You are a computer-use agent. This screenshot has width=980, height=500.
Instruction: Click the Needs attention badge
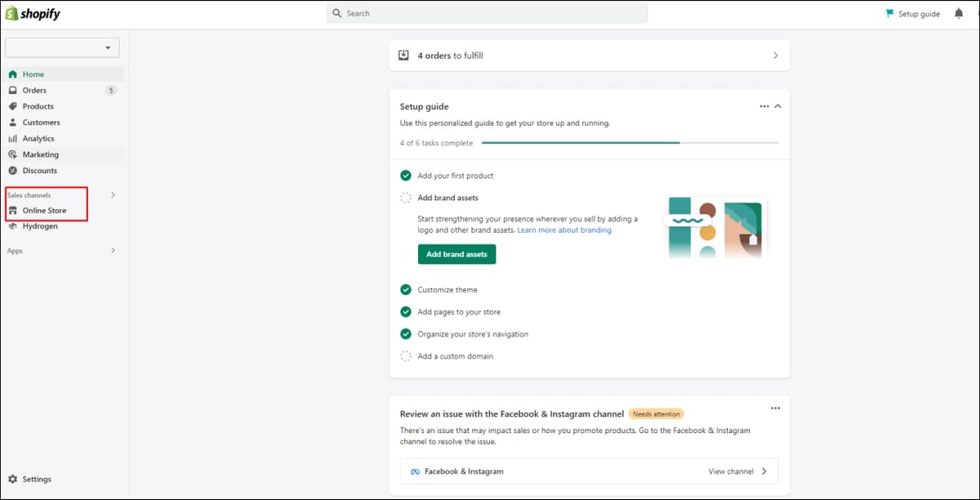click(x=657, y=414)
